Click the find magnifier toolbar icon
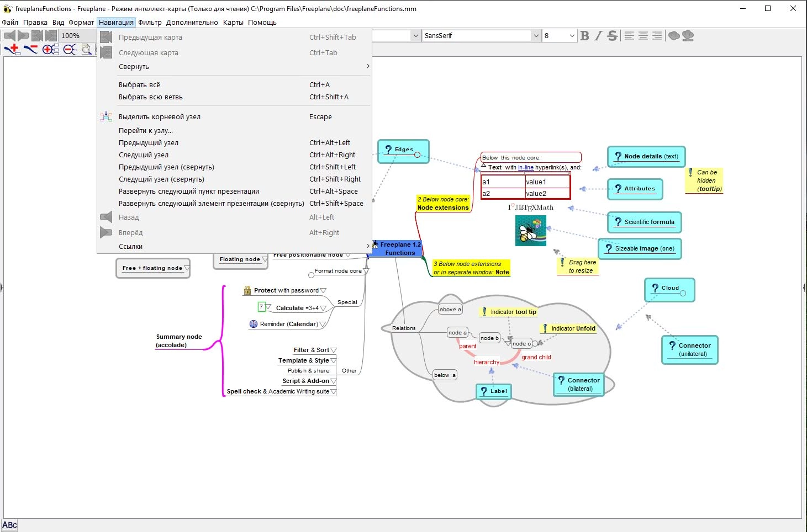This screenshot has width=807, height=532. pyautogui.click(x=86, y=50)
